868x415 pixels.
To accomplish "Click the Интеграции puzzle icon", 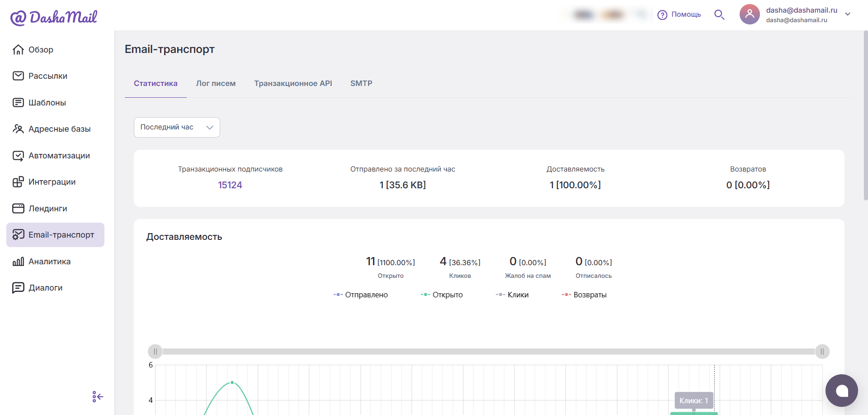I will (x=18, y=182).
